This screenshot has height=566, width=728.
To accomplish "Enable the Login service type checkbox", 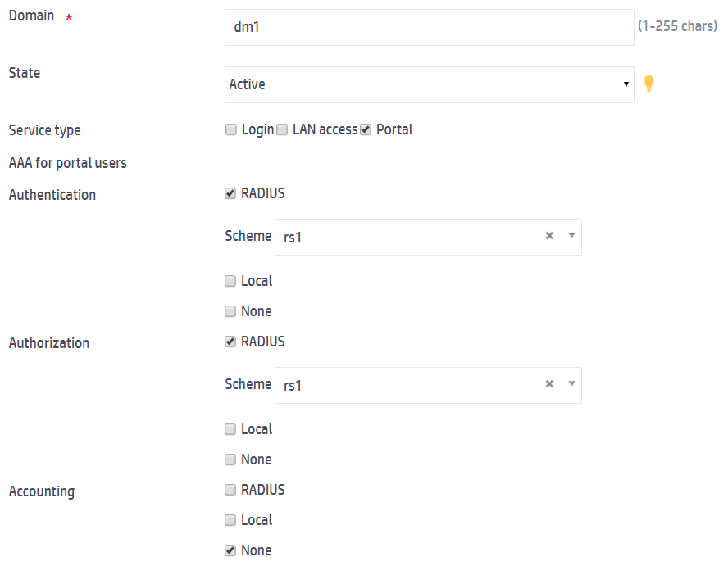I will click(x=231, y=129).
